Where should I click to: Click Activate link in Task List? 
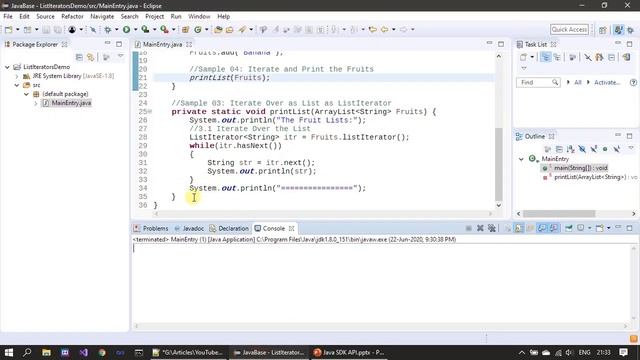607,82
